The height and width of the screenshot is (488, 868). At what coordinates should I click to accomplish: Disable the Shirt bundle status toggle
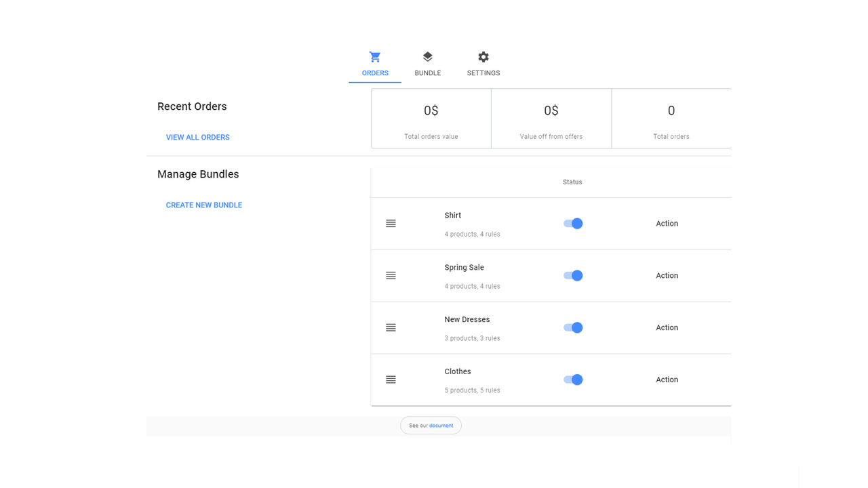572,223
